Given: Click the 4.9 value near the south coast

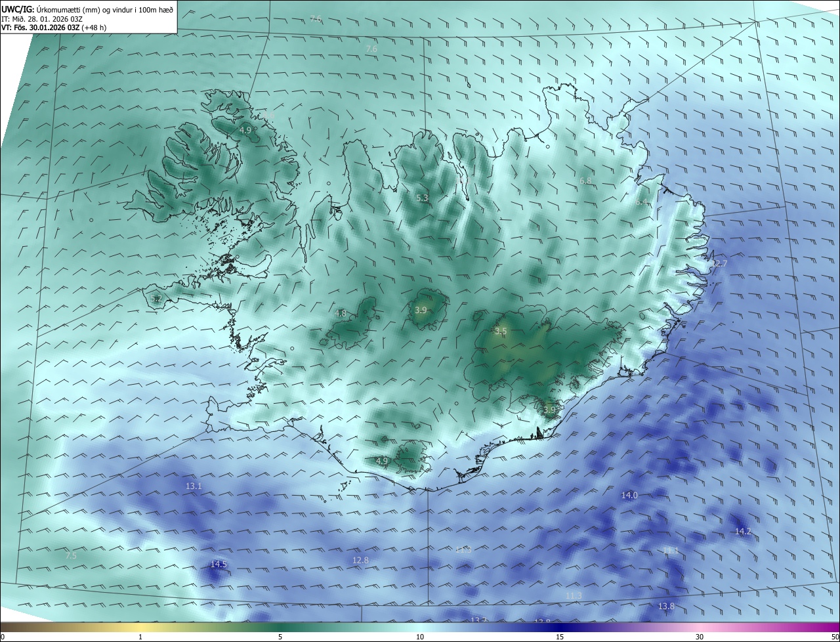Looking at the screenshot, I should pyautogui.click(x=381, y=461).
